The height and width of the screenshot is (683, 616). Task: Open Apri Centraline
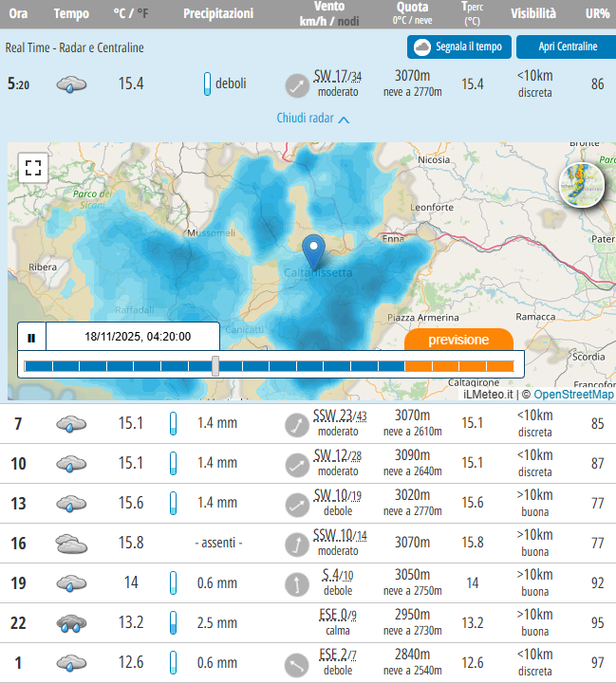click(567, 46)
